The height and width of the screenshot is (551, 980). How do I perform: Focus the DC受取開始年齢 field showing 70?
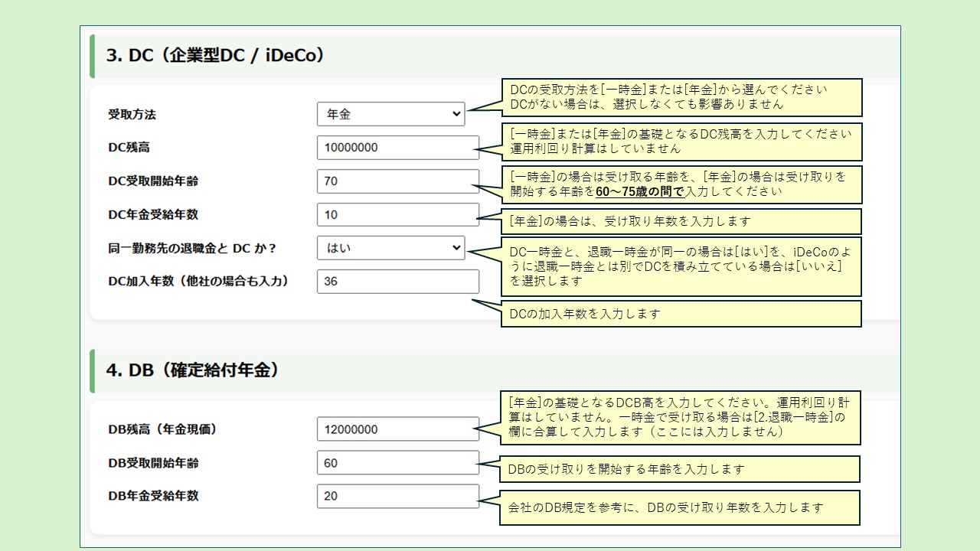pyautogui.click(x=397, y=181)
